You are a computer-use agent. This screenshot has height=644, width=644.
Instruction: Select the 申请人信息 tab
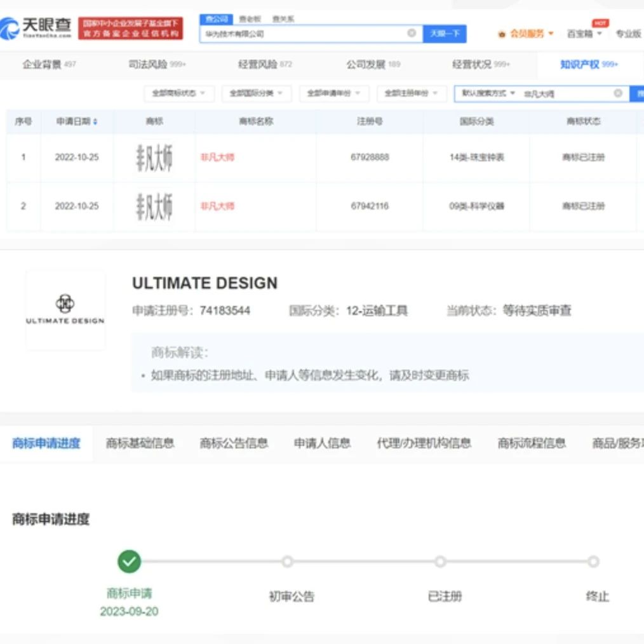pyautogui.click(x=323, y=443)
